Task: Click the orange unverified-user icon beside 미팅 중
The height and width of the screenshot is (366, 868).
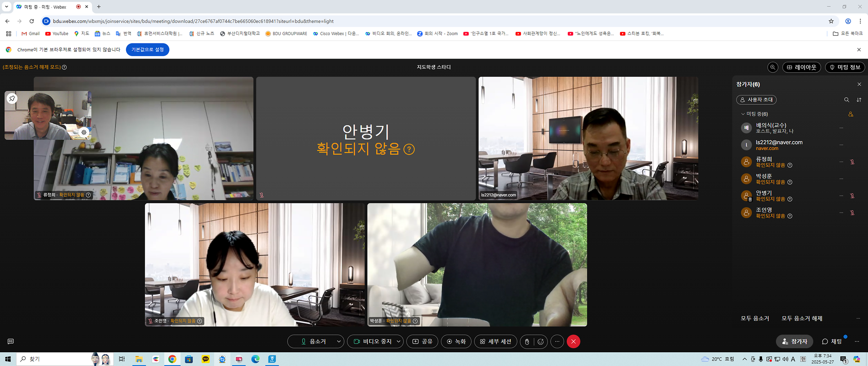Action: point(851,114)
